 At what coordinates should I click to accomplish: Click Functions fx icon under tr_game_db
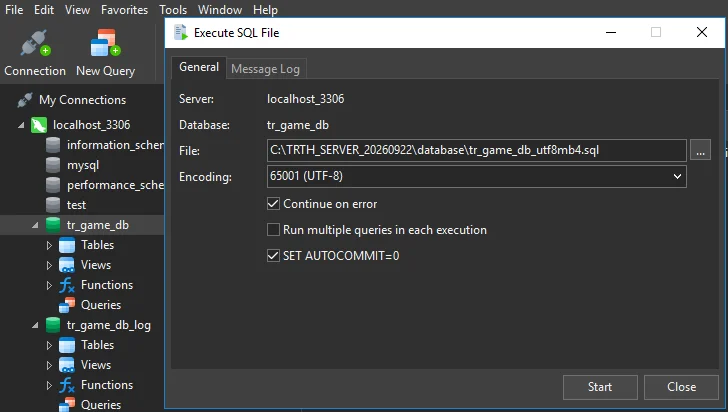67,285
